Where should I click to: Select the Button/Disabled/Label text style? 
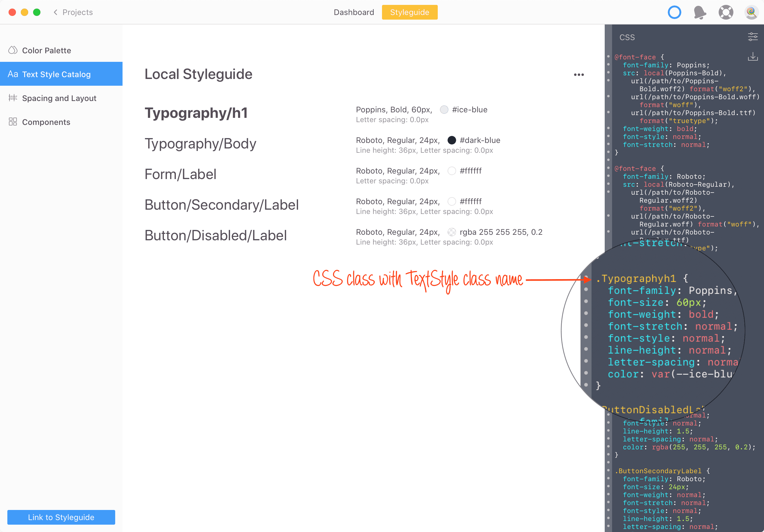coord(216,235)
